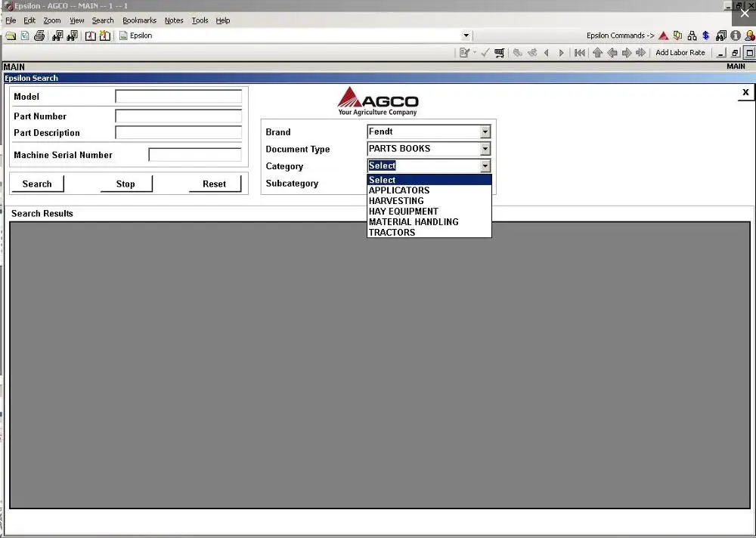
Task: Select MATERIAL HANDLING from the Category list
Action: 429,222
